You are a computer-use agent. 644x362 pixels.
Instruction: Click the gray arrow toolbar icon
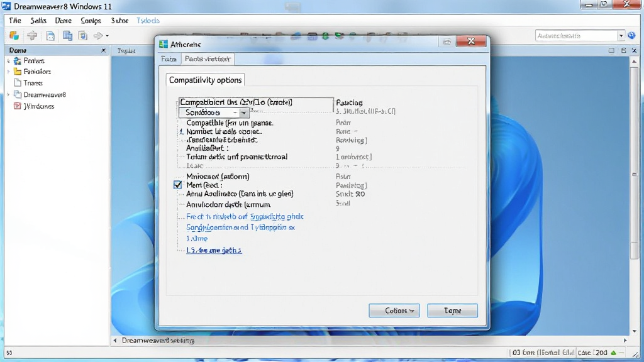click(x=97, y=36)
